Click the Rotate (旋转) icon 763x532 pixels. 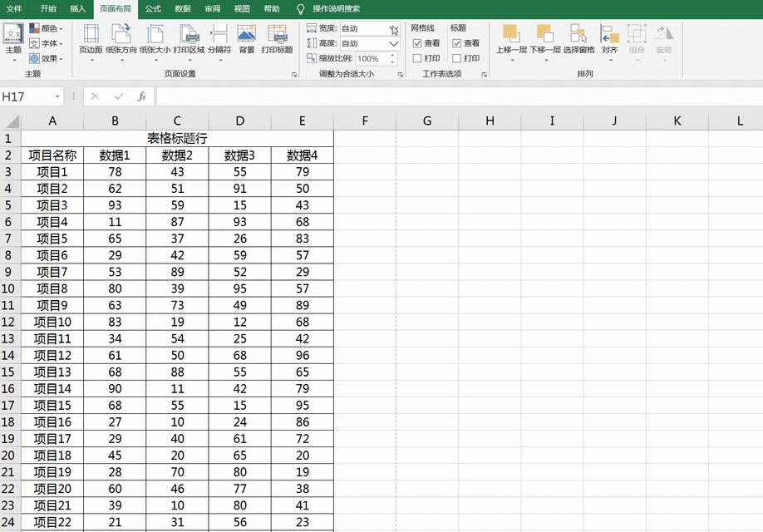tap(664, 33)
